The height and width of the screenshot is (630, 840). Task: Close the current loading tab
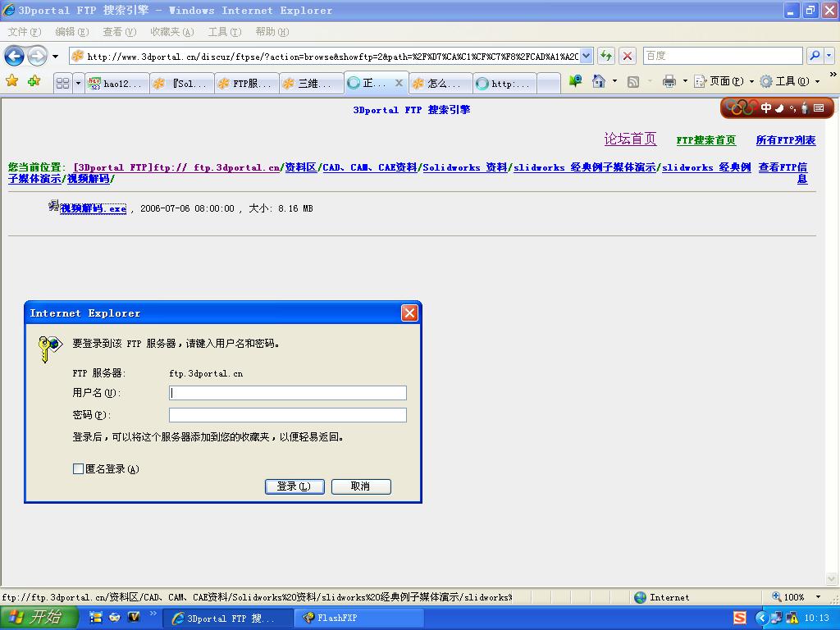click(x=399, y=83)
